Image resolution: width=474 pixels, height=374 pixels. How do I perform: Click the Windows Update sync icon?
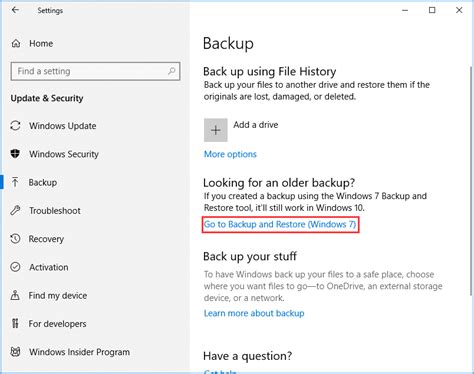(x=15, y=126)
